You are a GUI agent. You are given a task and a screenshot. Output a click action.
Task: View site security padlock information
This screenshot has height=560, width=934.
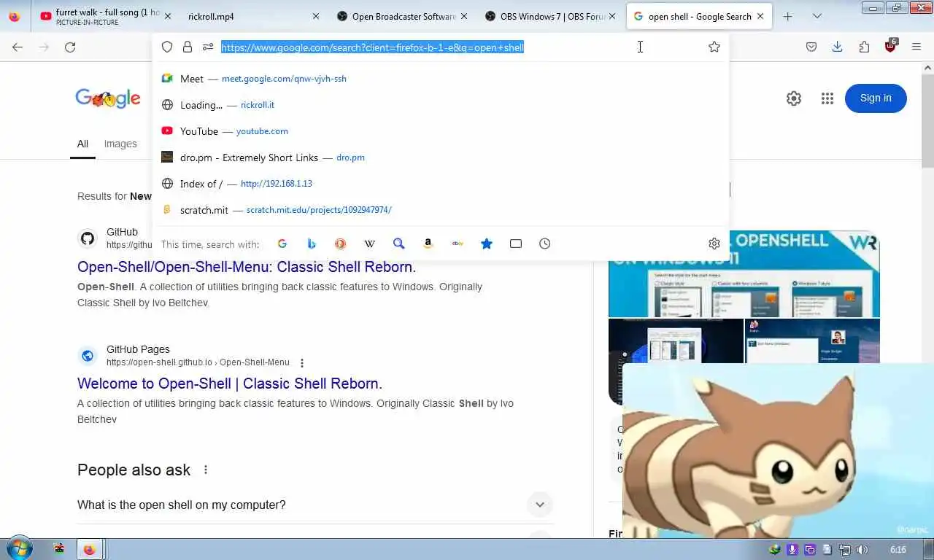[x=188, y=47]
